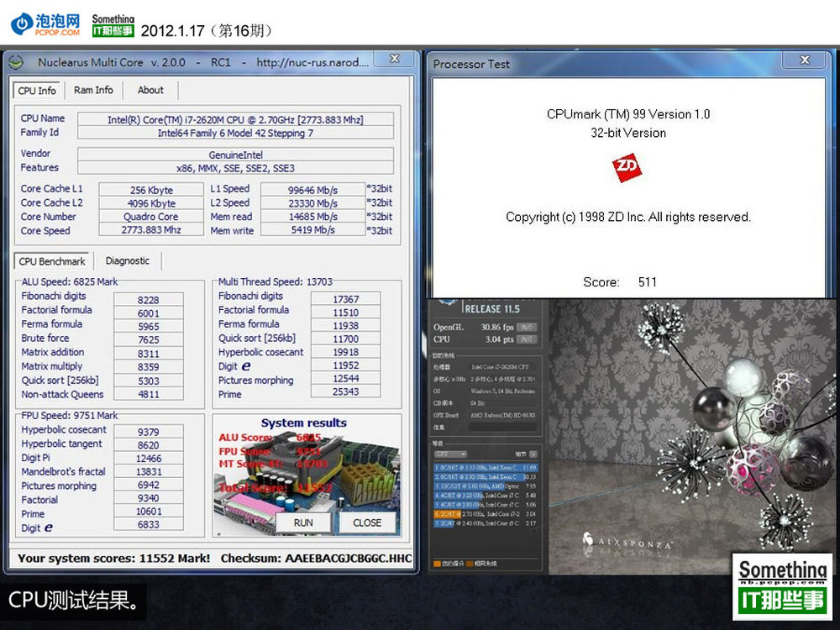
Task: Click the 'Score: 511' result in Processor Test
Action: click(620, 282)
